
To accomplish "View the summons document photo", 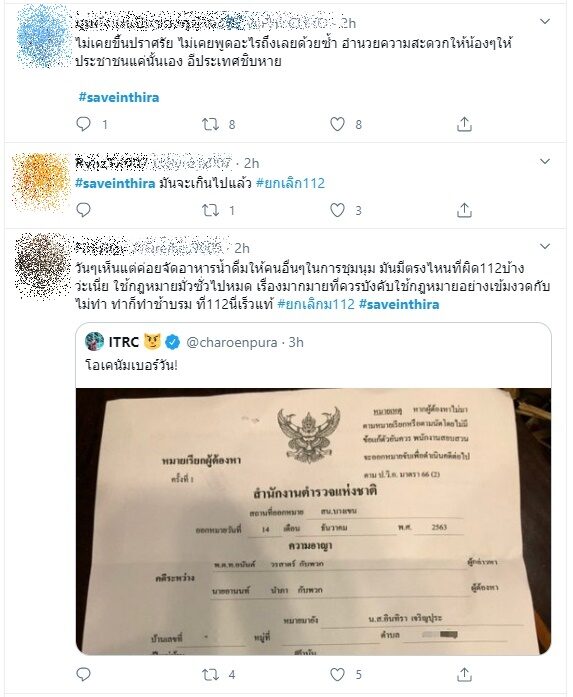I will (x=313, y=521).
